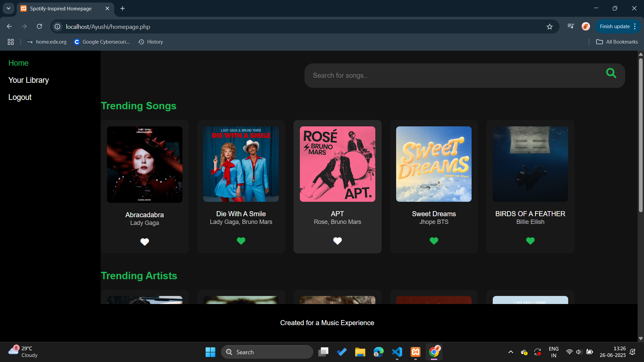Open the weather widget
The width and height of the screenshot is (644, 362).
pyautogui.click(x=23, y=352)
